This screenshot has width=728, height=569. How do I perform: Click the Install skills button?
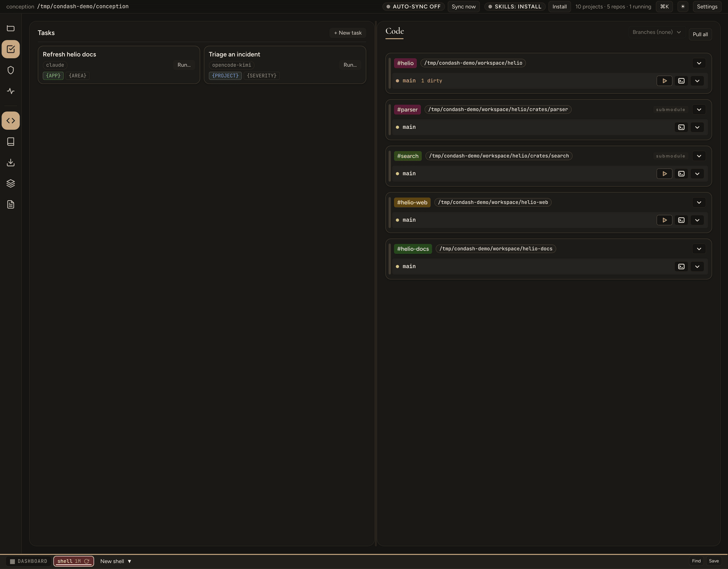(x=559, y=6)
